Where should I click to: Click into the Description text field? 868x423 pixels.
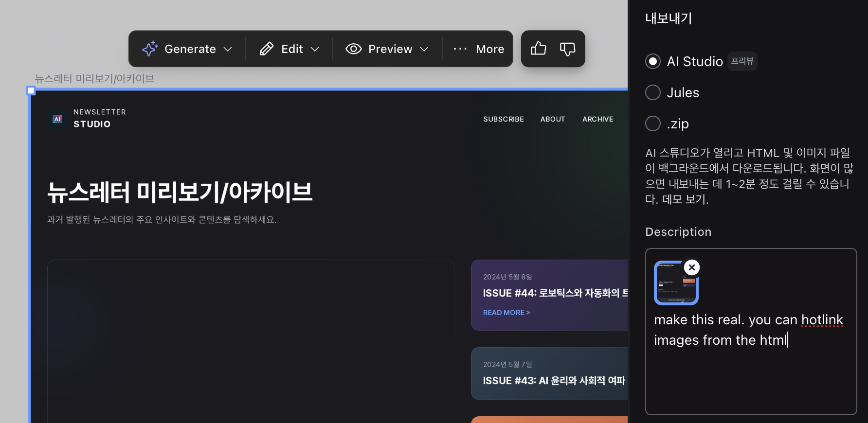750,379
